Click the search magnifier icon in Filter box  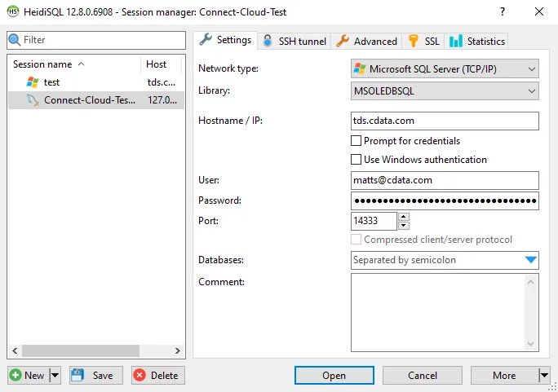click(x=14, y=40)
